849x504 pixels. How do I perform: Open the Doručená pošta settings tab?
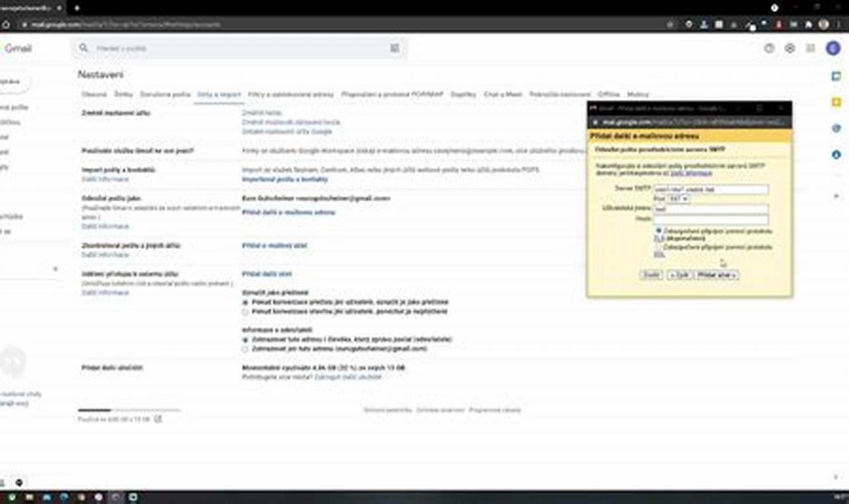point(165,95)
